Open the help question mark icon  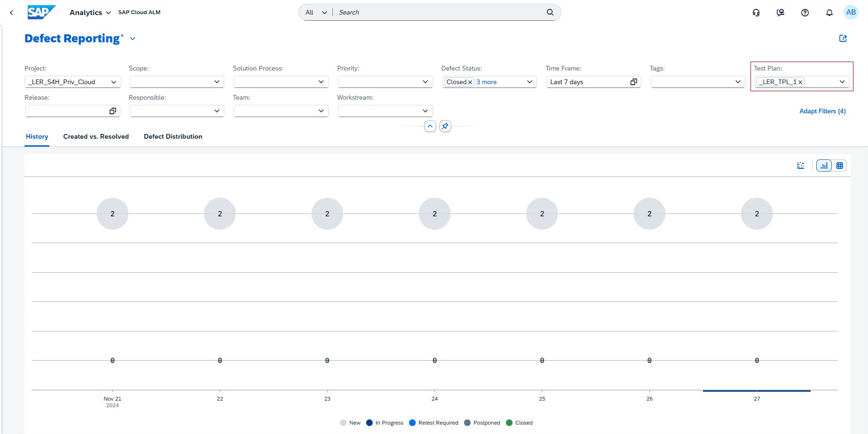click(805, 13)
